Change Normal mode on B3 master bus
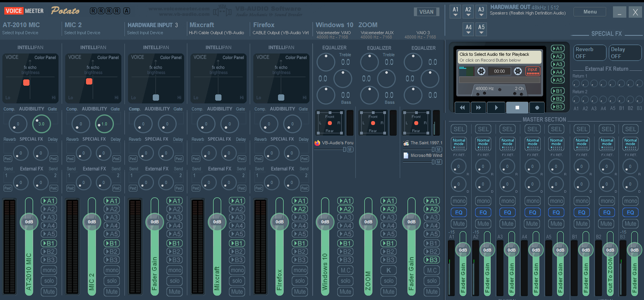644x300 pixels. [630, 144]
